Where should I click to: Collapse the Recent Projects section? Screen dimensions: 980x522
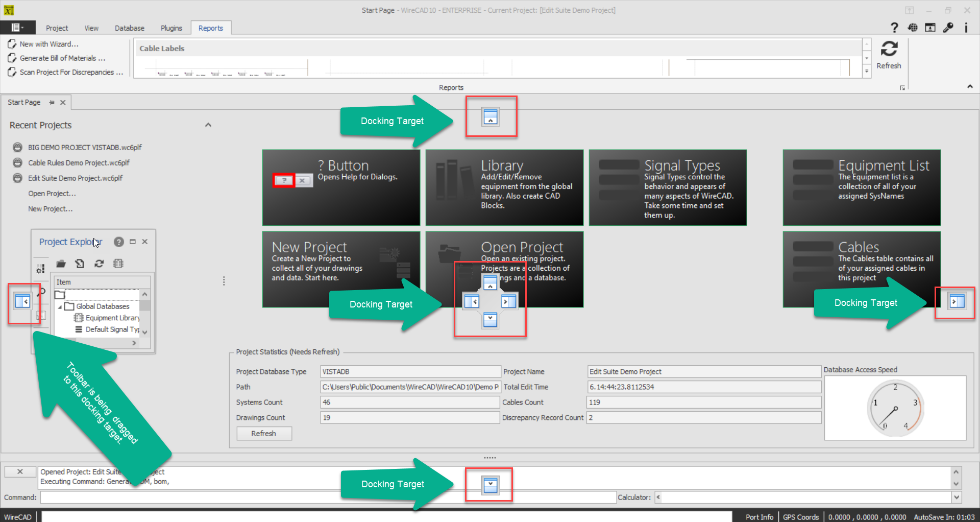(x=208, y=125)
